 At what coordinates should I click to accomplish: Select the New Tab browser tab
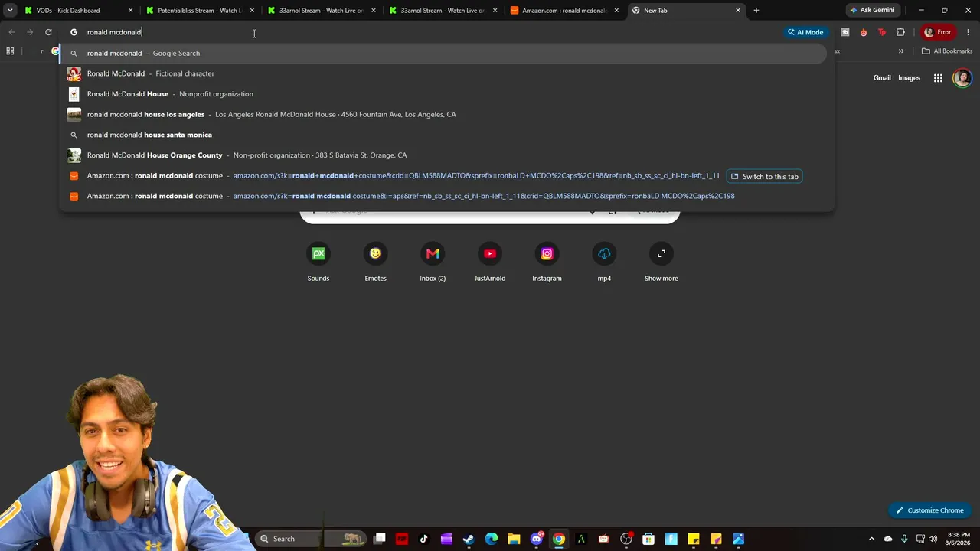point(686,11)
